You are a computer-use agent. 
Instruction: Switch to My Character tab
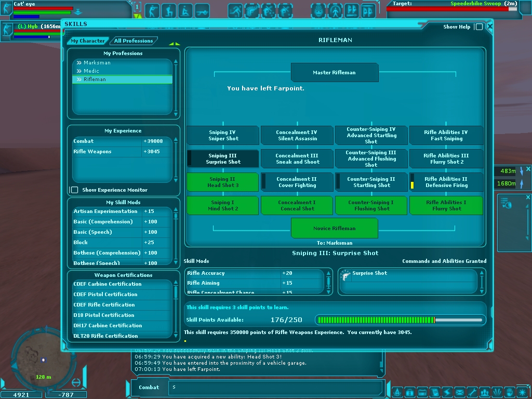coord(87,41)
